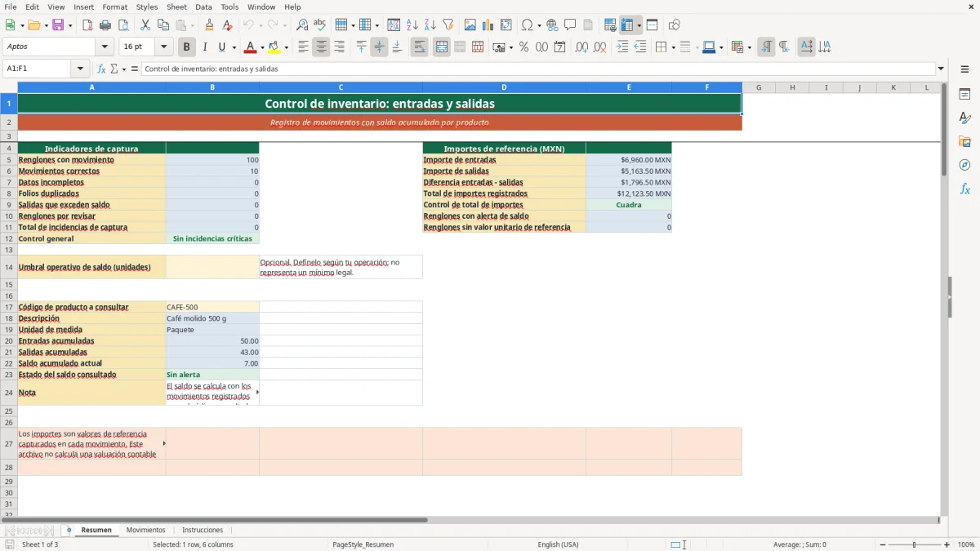Apply the yellow highlighting color swatch
Viewport: 980px width, 551px height.
pyautogui.click(x=274, y=47)
